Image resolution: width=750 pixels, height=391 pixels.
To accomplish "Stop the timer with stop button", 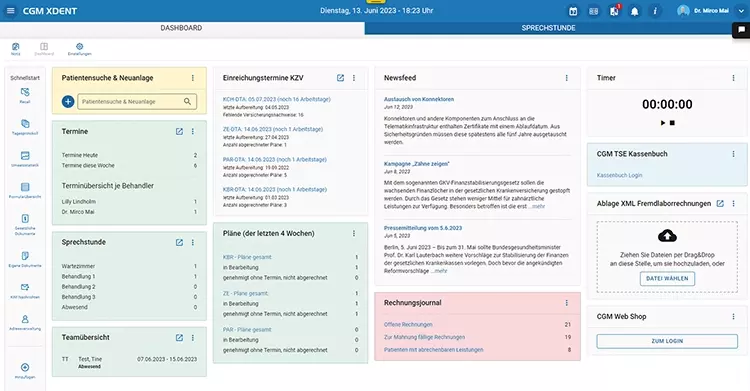I will point(672,123).
